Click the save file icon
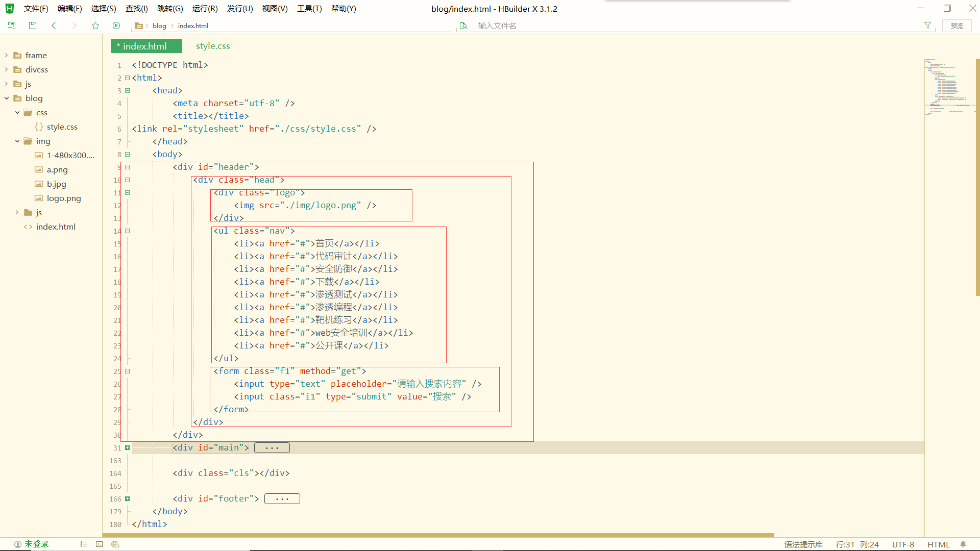This screenshot has width=980, height=551. point(33,26)
